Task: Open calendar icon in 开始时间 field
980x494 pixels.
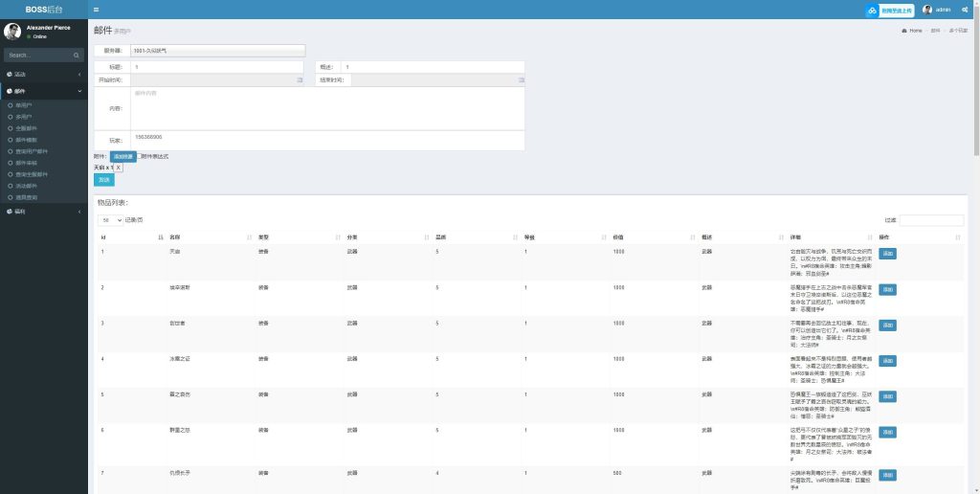Action: [300, 80]
